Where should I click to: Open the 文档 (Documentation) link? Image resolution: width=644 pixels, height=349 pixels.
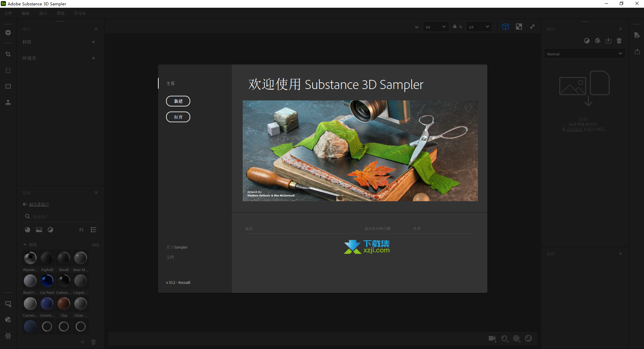pyautogui.click(x=170, y=257)
